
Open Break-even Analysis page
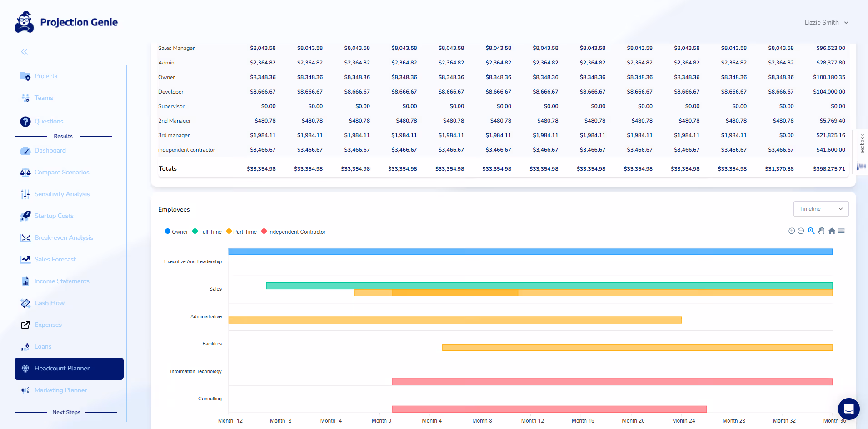click(64, 237)
